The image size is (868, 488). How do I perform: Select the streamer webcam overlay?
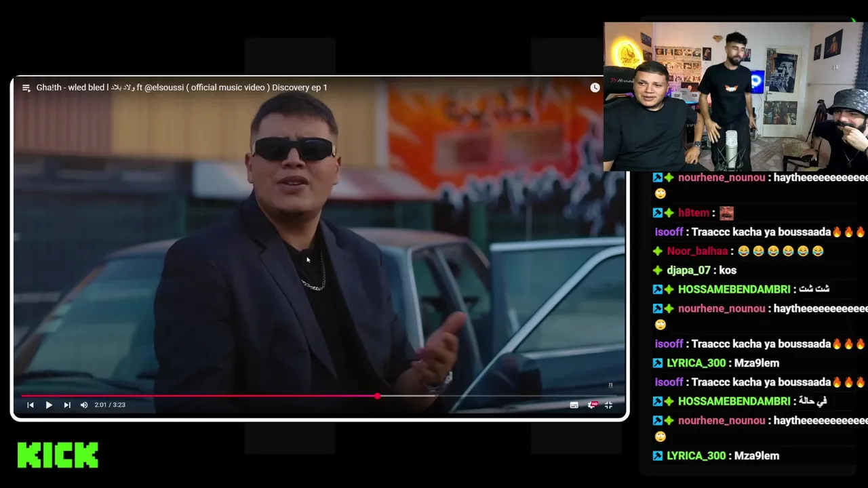tap(736, 96)
